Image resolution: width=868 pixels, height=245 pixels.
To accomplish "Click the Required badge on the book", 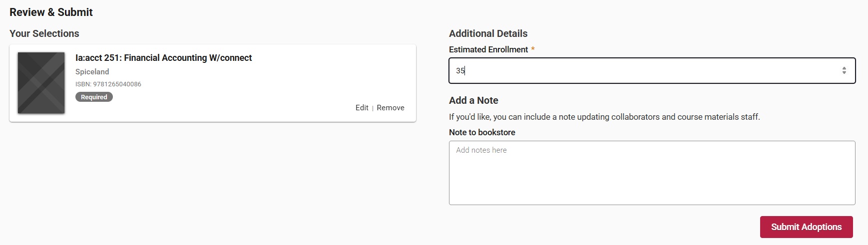I will tap(94, 97).
